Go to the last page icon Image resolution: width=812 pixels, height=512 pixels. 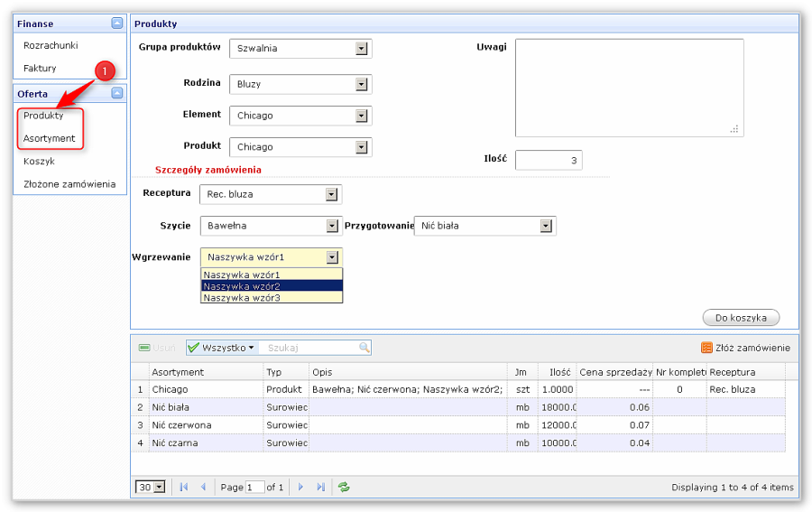click(x=320, y=487)
